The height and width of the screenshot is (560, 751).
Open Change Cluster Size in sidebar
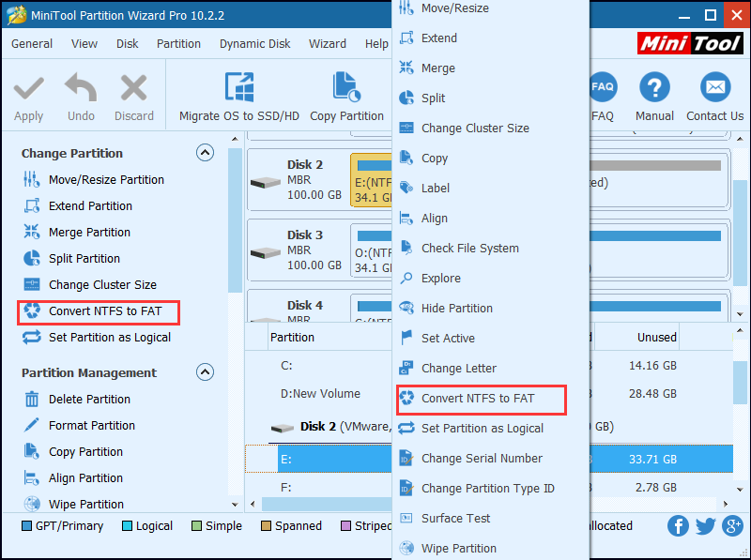coord(90,285)
